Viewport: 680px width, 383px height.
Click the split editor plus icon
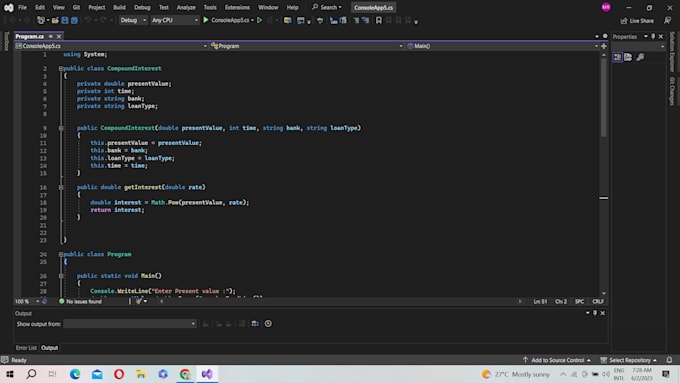(x=604, y=46)
